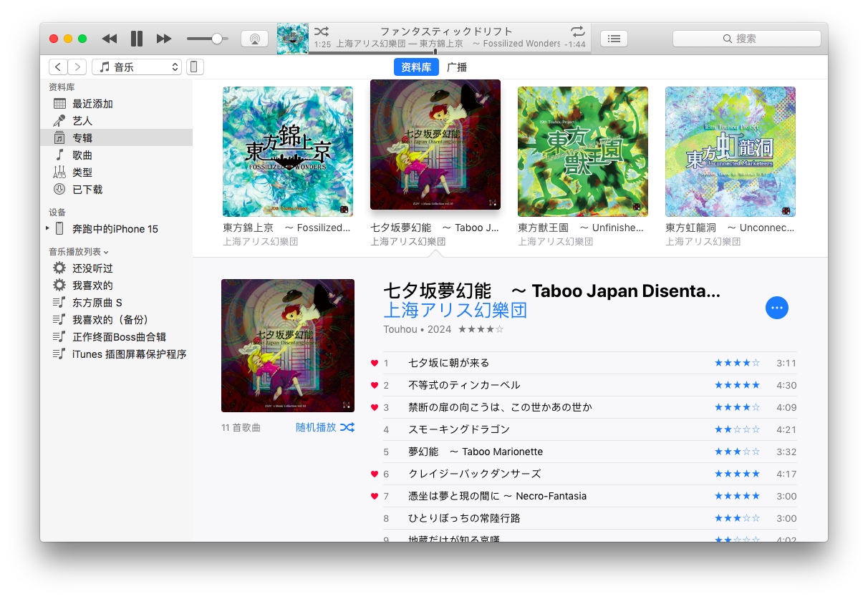Pause the currently playing song
Screen dimensions: 868x599
(x=137, y=39)
